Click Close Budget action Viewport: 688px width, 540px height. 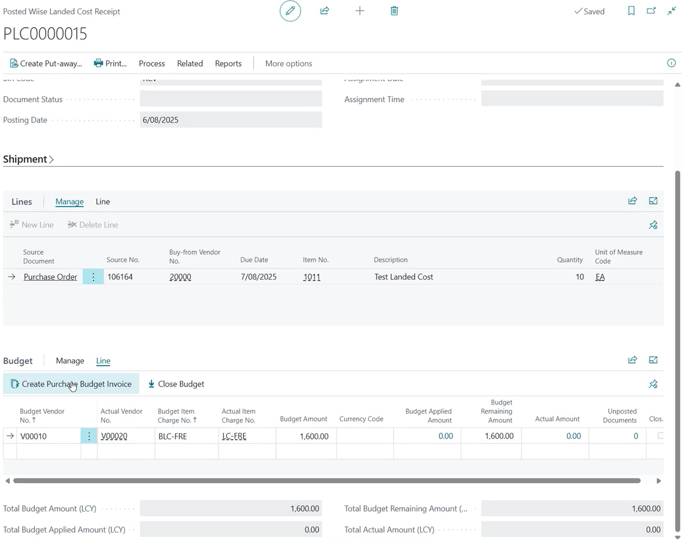click(x=176, y=384)
